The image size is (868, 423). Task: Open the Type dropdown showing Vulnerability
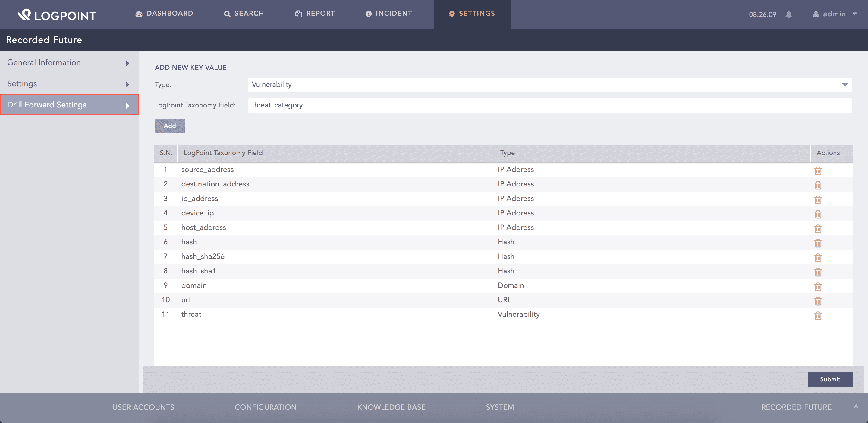[549, 85]
